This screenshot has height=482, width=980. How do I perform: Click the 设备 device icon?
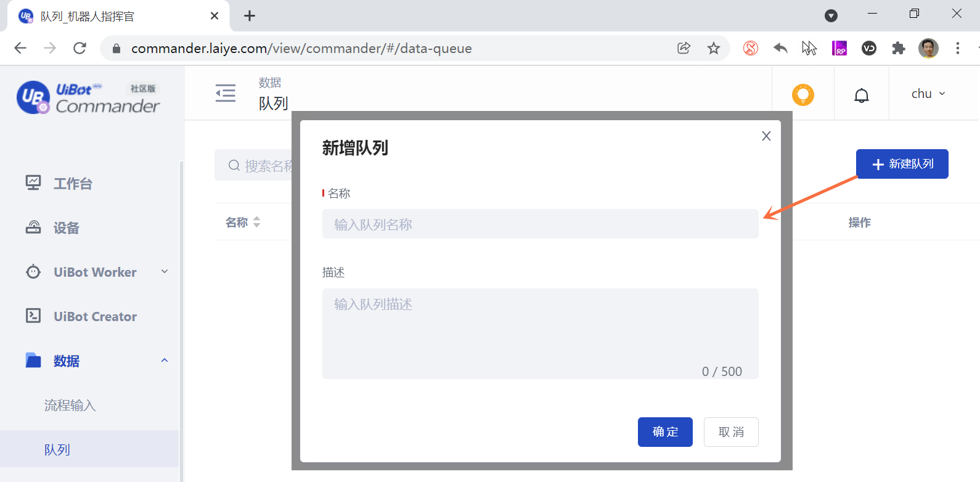pyautogui.click(x=33, y=227)
